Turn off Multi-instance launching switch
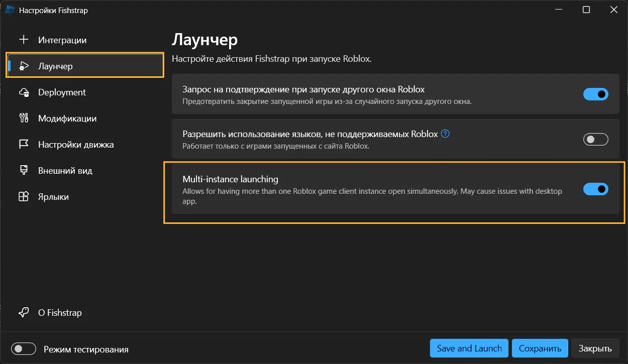The height and width of the screenshot is (364, 628). (595, 189)
